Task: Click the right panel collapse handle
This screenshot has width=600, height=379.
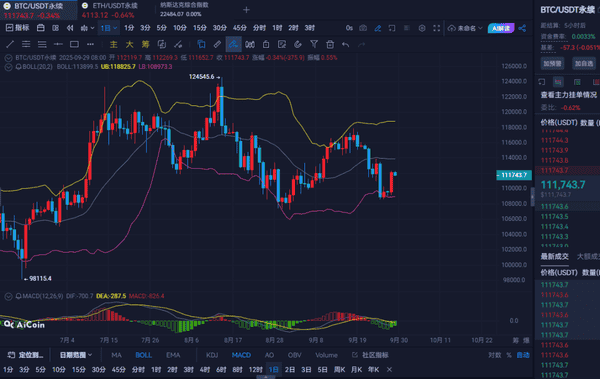Action: (532, 196)
